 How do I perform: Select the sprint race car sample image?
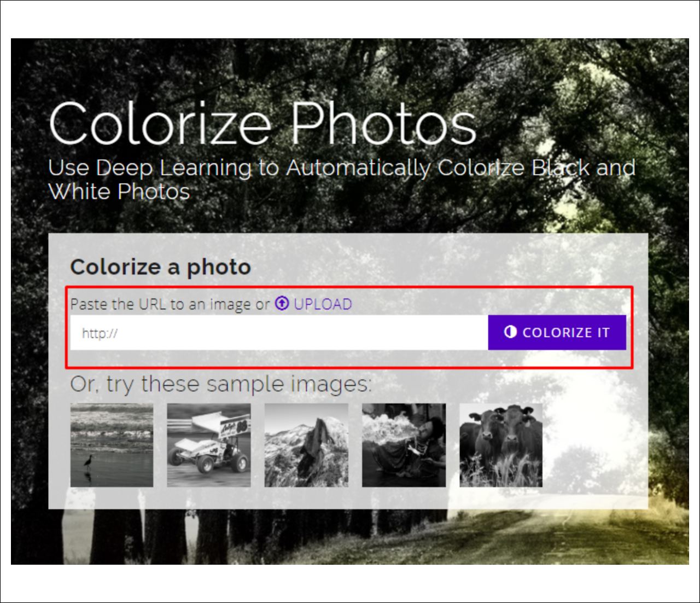209,445
